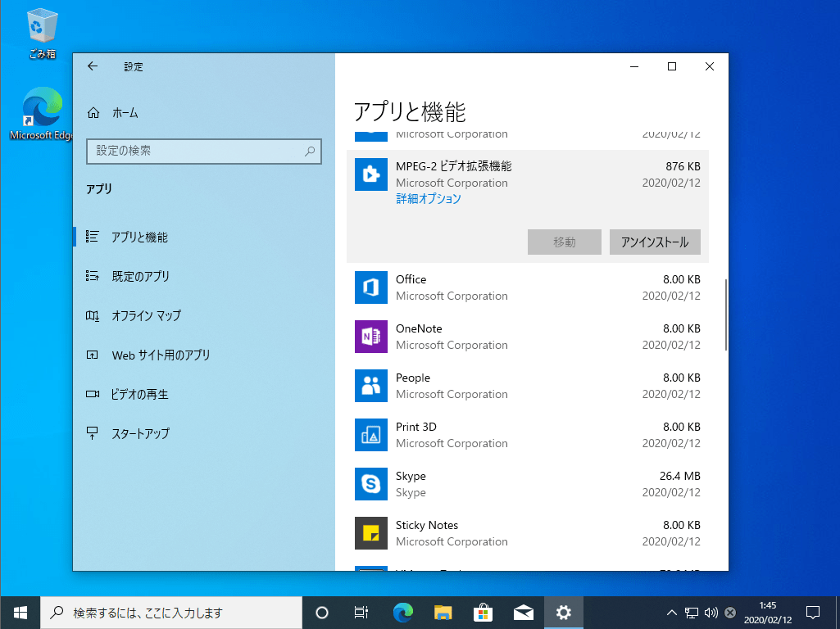Open the ホーム home icon in sidebar

[x=93, y=113]
